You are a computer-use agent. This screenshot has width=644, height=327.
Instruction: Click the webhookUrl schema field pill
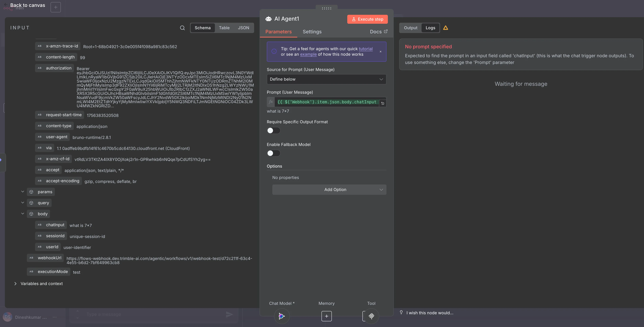pos(45,258)
